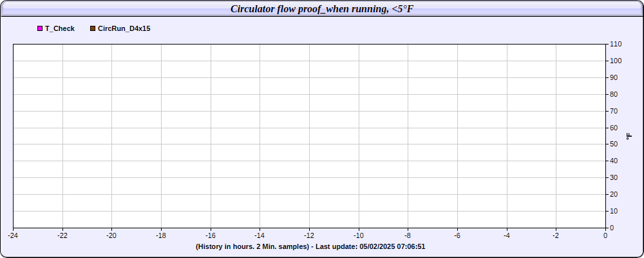Click the 100 value on the y-axis
The image size is (644, 258).
(x=616, y=61)
